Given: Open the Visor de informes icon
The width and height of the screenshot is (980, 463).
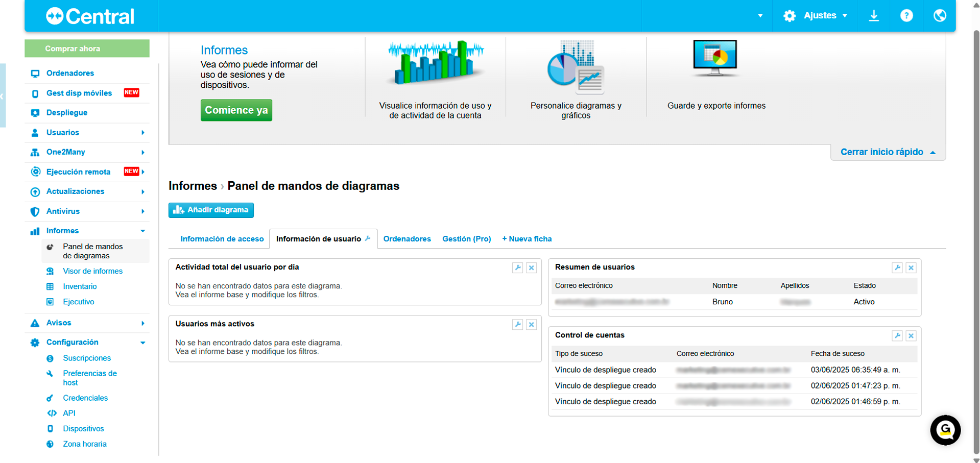Looking at the screenshot, I should coord(50,271).
